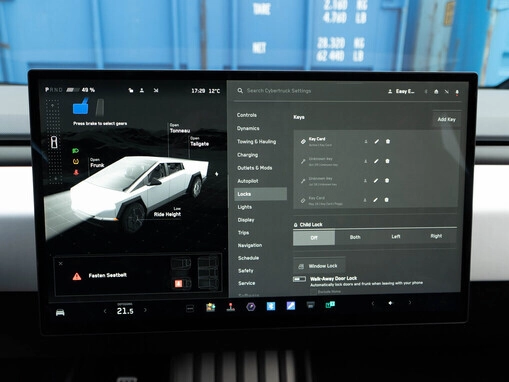Open the Navigation settings section
The image size is (509, 382).
pos(250,245)
